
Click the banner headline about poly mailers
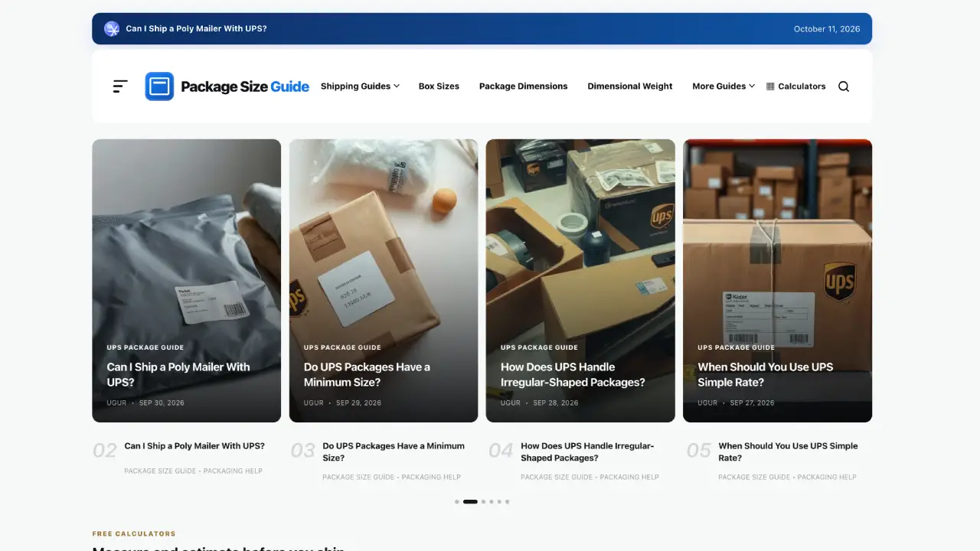click(x=196, y=29)
